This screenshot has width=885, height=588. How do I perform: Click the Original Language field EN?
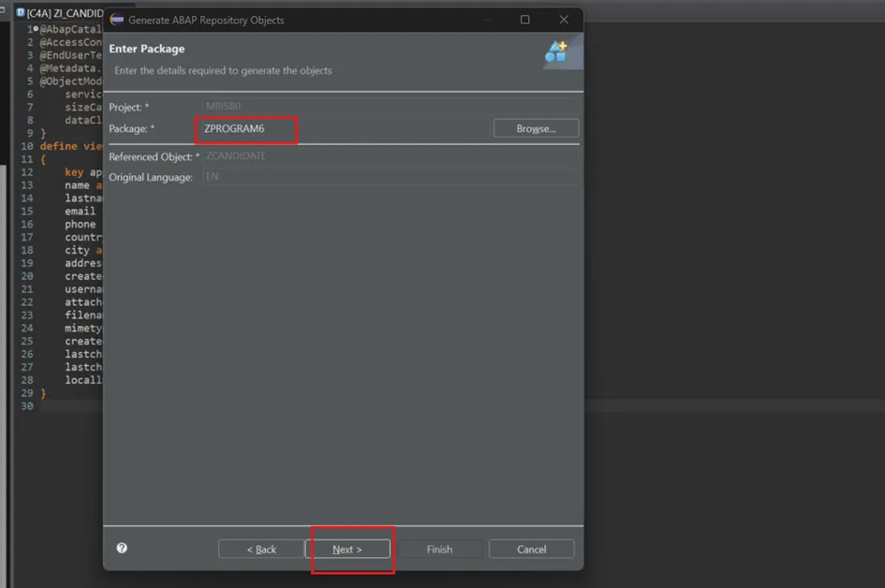pos(391,176)
